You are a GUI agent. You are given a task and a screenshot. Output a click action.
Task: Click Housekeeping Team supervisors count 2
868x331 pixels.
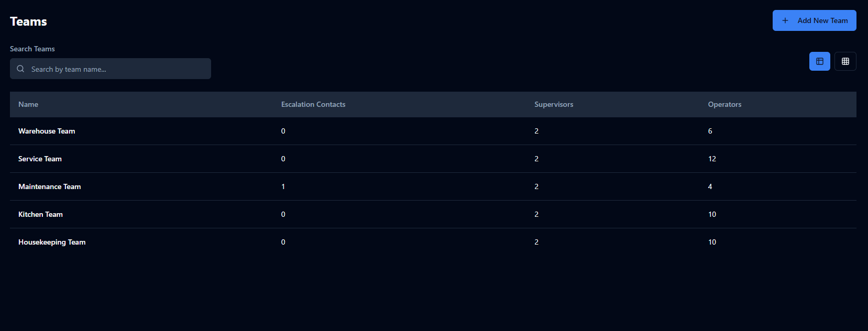(x=536, y=242)
